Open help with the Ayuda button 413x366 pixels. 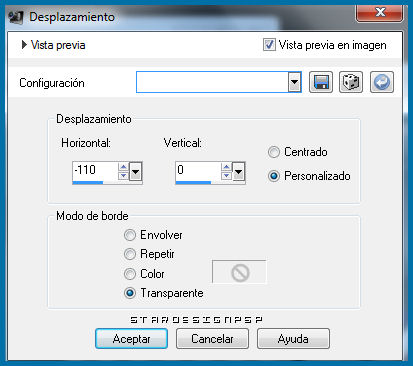pos(293,339)
